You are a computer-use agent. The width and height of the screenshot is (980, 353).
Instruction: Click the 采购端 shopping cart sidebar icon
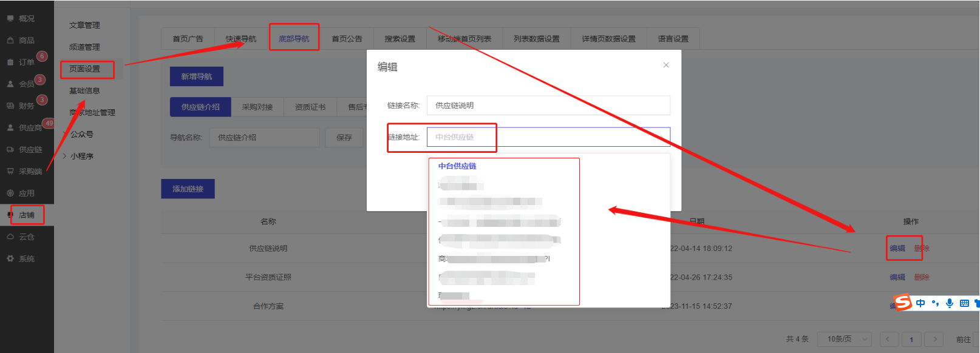(x=10, y=172)
